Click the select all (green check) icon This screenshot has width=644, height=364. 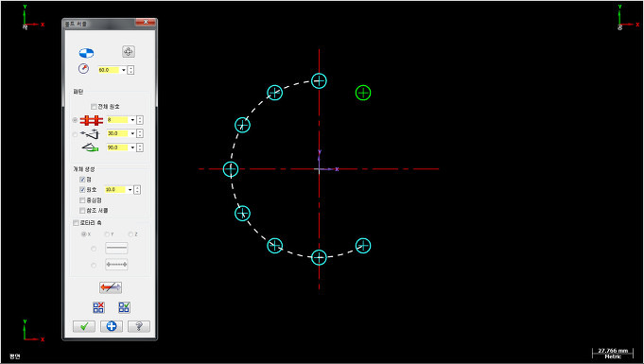point(124,307)
